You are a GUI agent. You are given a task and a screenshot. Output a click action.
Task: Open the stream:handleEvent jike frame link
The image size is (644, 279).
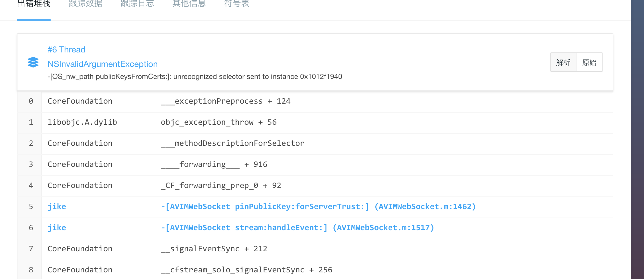pos(297,227)
